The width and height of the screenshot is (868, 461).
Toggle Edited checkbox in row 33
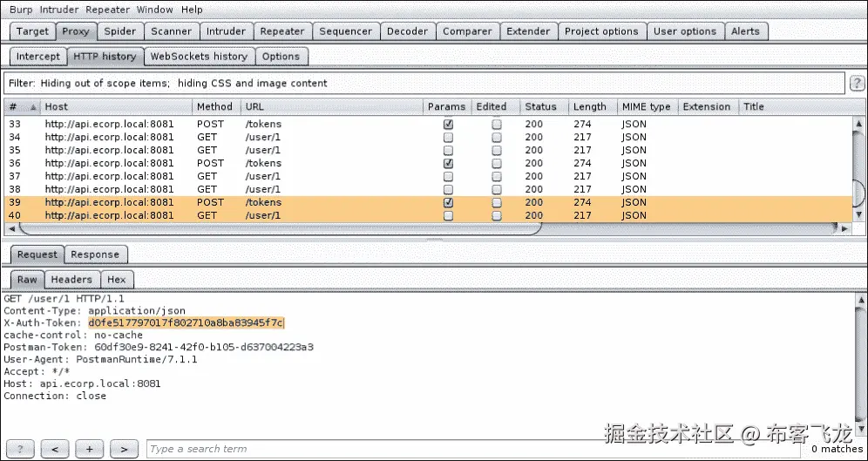497,124
